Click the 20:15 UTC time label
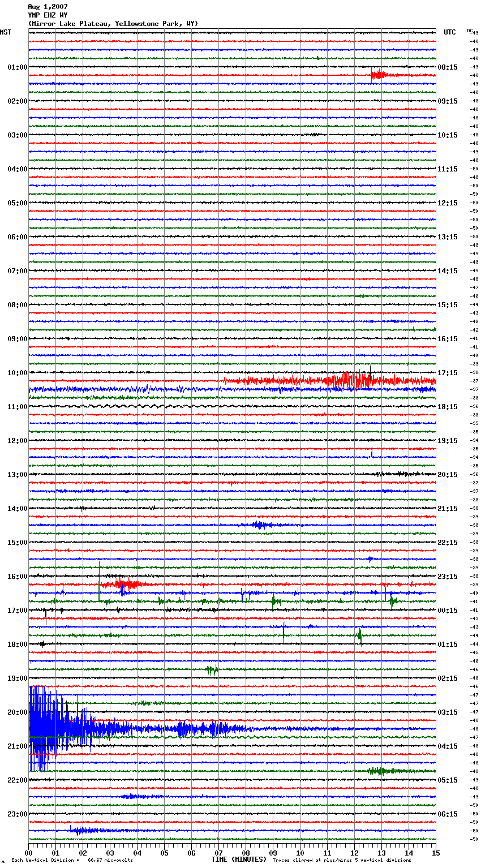 click(448, 475)
